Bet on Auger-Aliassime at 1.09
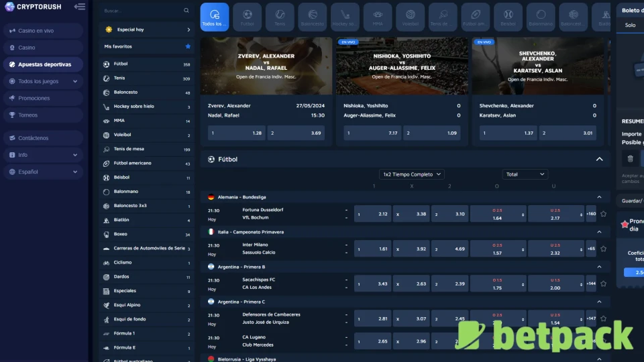 431,133
